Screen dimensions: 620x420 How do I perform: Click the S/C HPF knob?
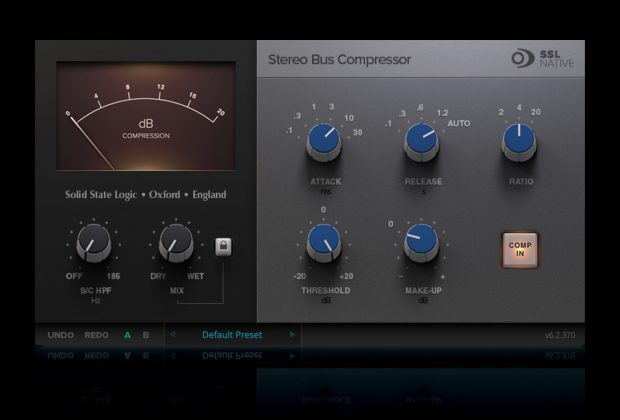(x=94, y=242)
